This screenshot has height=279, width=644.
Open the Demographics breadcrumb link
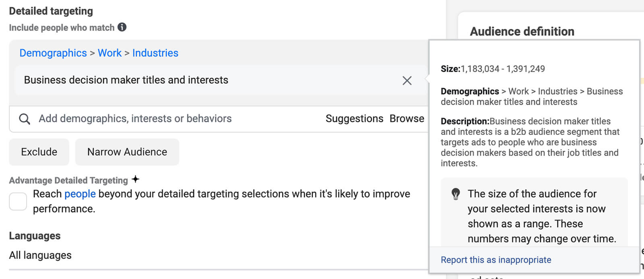pyautogui.click(x=53, y=53)
